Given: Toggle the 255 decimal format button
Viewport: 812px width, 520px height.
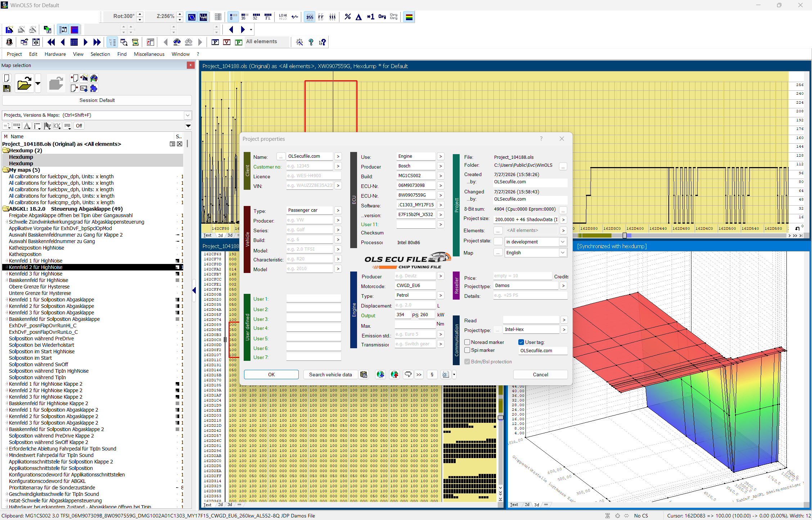Looking at the screenshot, I should pos(310,17).
